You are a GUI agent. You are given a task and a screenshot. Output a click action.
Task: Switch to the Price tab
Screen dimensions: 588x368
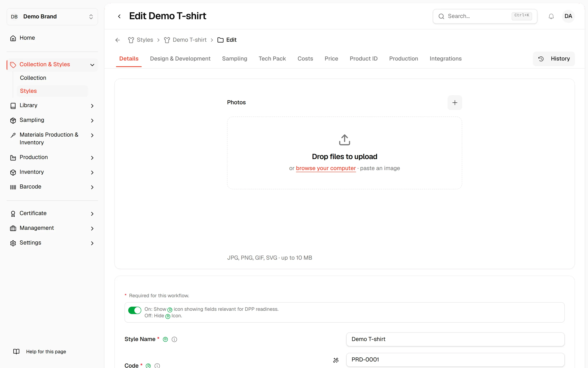point(331,59)
